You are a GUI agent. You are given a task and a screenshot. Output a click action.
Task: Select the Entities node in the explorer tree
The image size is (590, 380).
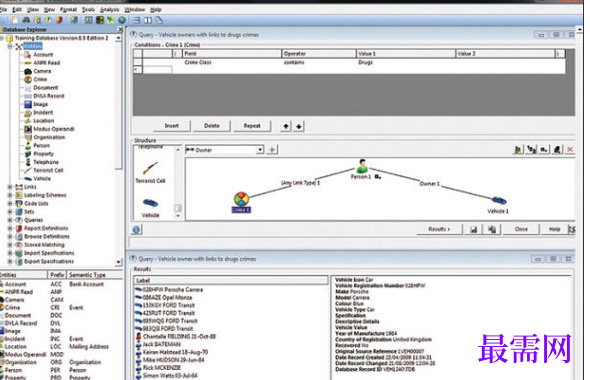tap(33, 46)
